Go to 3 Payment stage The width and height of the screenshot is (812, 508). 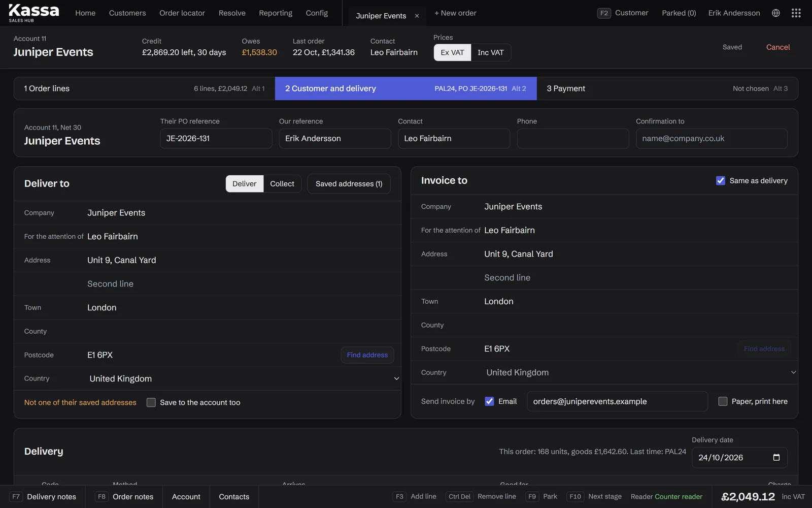click(667, 88)
